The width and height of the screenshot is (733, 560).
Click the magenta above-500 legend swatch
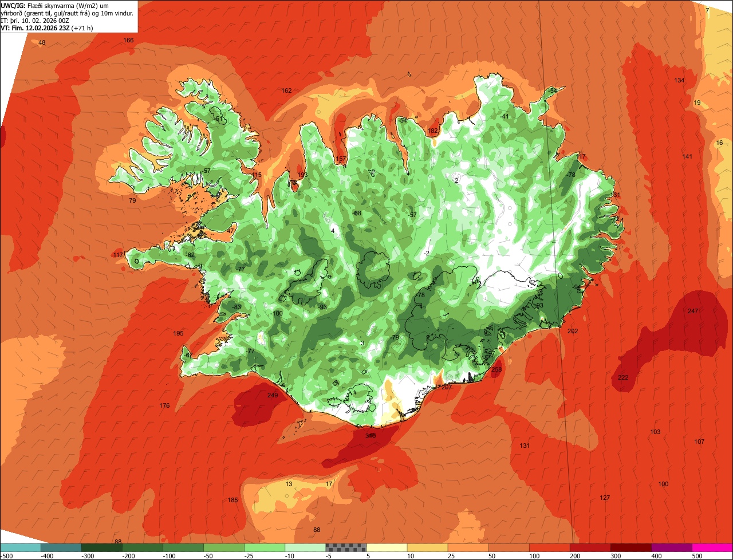(712, 547)
